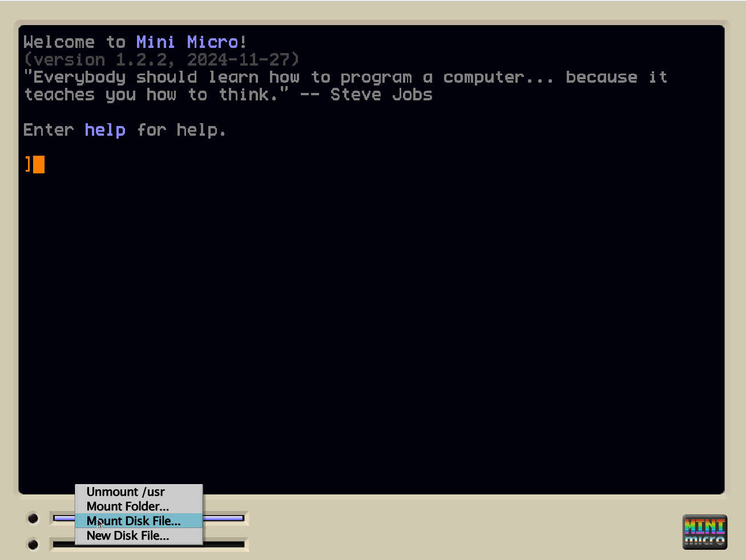Click the orange text cursor block

39,164
